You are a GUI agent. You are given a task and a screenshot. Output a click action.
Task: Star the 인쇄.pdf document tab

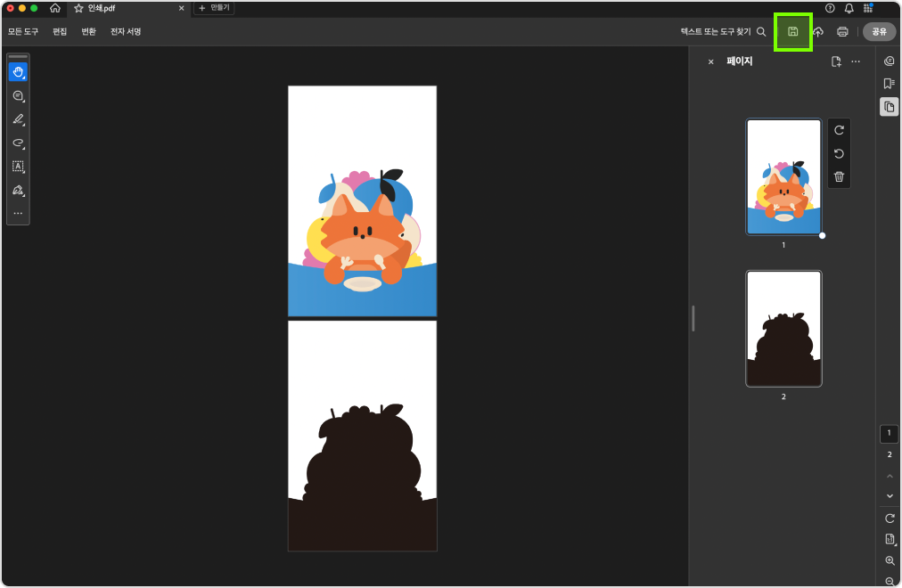click(78, 8)
